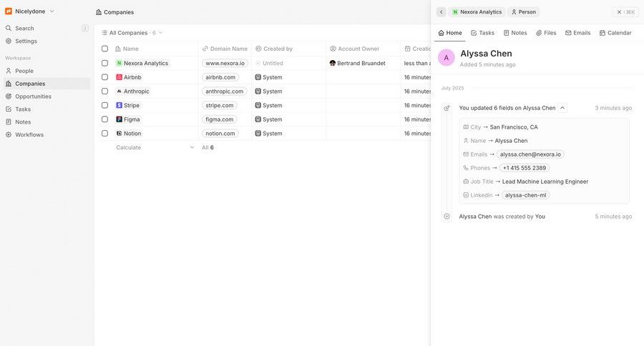The image size is (644, 346).
Task: Click the Domain Name column header
Action: 225,49
